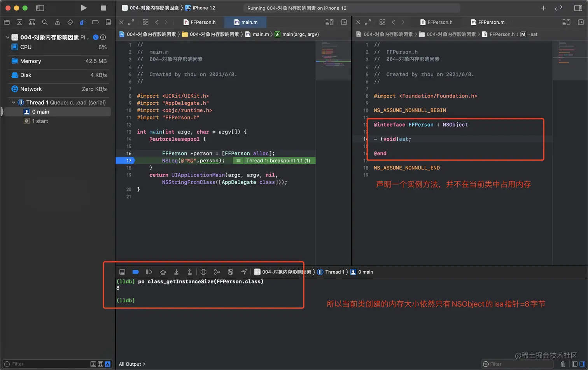Screen dimensions: 588x370
Task: Collapse the Thread 1 queue disclosure triangle
Action: point(13,102)
